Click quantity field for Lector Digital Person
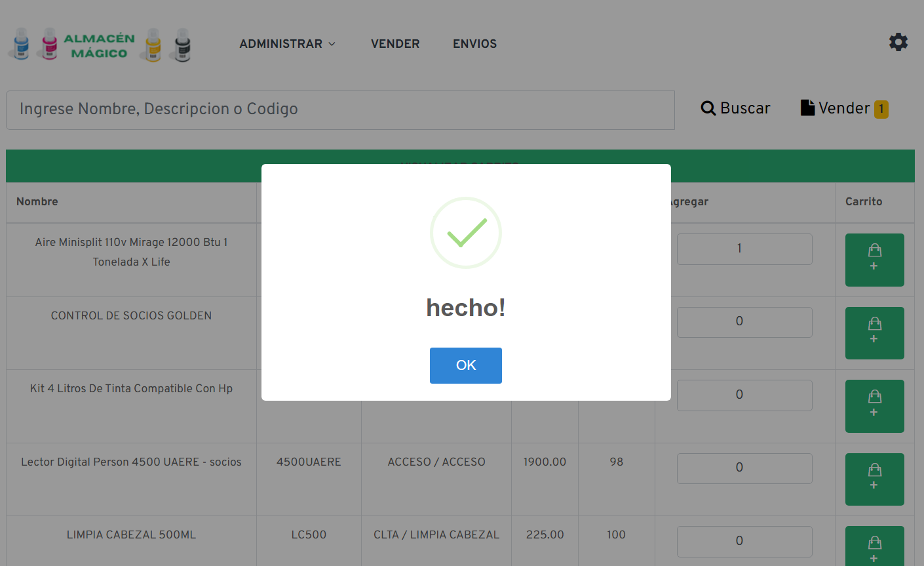924x566 pixels. [744, 468]
